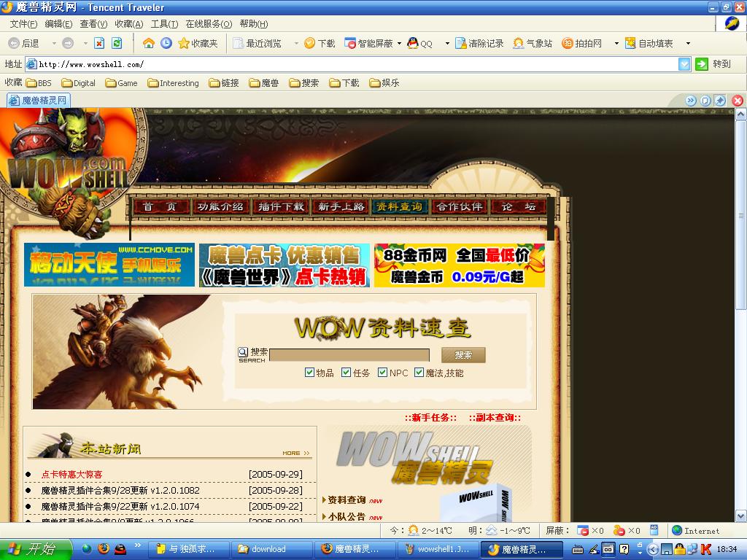Click the magnifier search icon on the webpage
747x560 pixels.
(243, 352)
